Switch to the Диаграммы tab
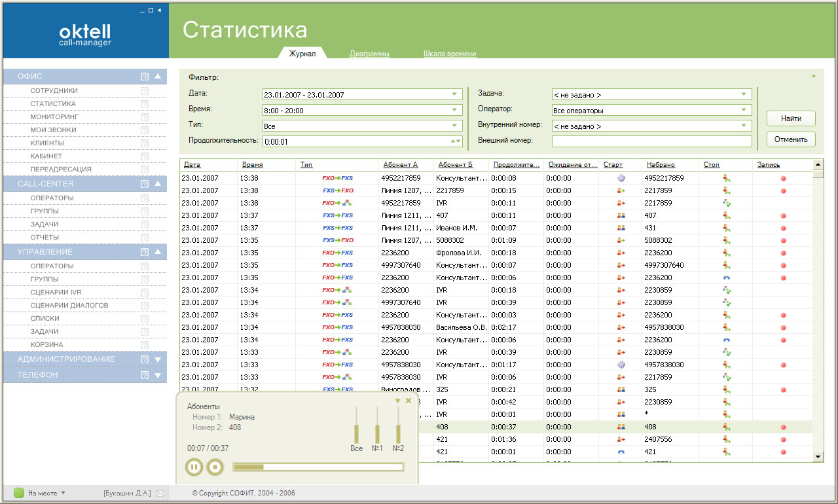This screenshot has height=504, width=838. point(370,54)
